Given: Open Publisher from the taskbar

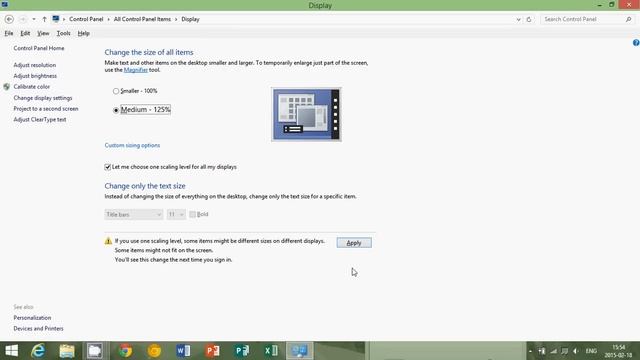Looking at the screenshot, I should click(x=242, y=351).
